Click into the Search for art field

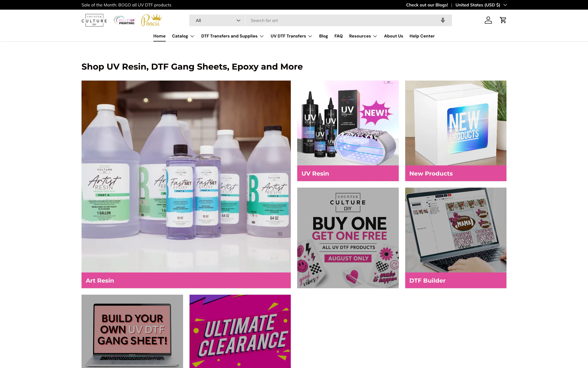coord(342,20)
